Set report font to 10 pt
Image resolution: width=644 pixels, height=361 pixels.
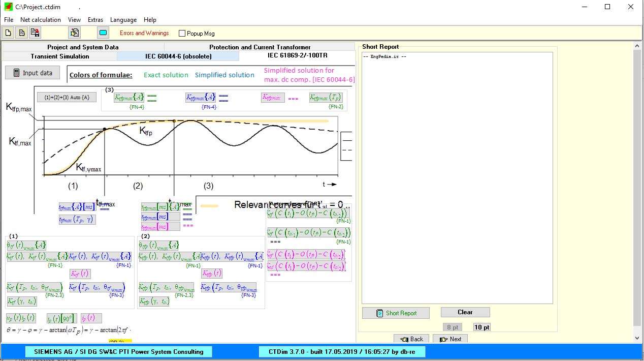coord(482,327)
